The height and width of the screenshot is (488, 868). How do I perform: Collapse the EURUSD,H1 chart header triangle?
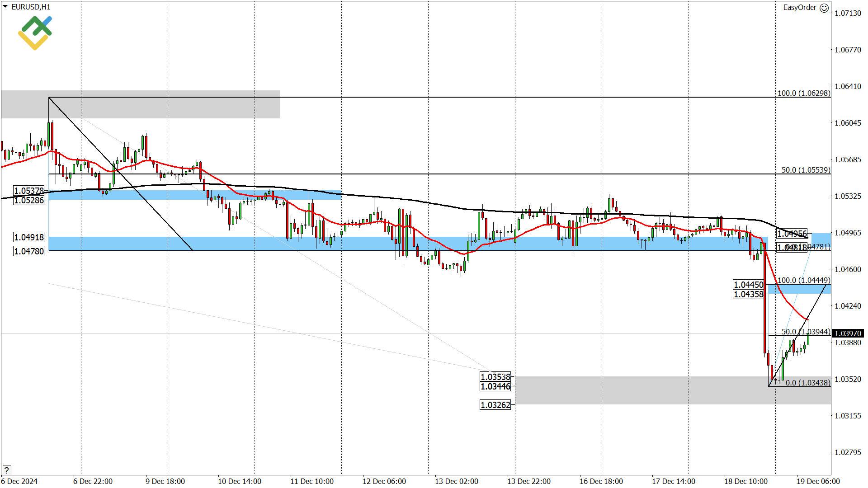(5, 7)
